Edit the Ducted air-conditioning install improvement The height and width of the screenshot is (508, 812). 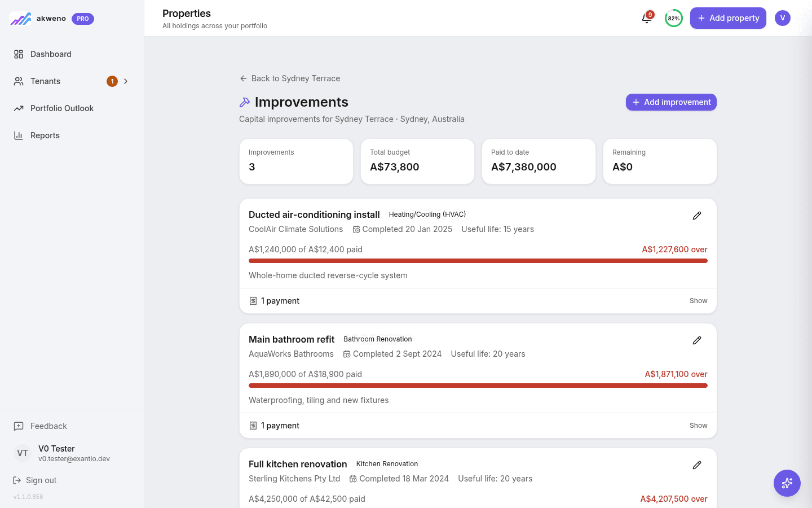click(697, 216)
